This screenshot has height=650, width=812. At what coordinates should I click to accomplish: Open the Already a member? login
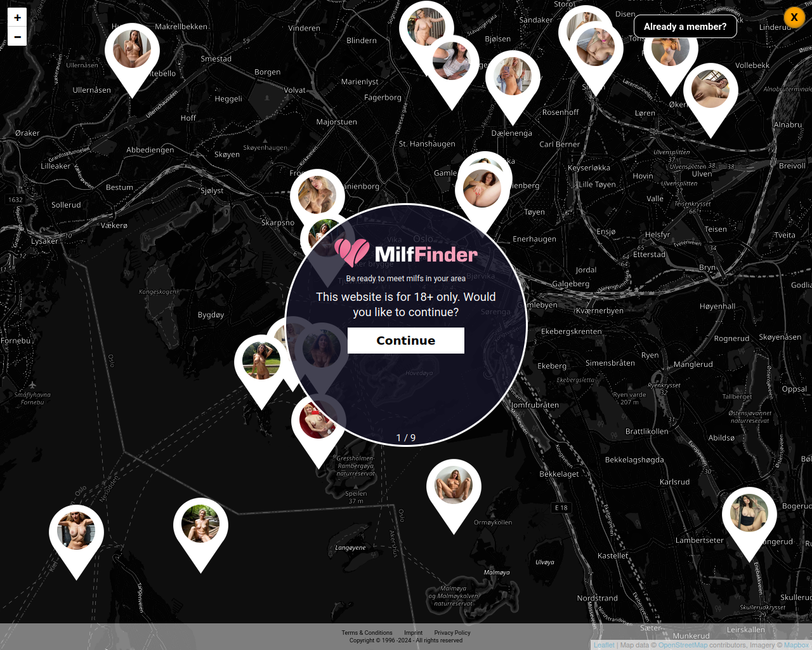[x=685, y=27]
